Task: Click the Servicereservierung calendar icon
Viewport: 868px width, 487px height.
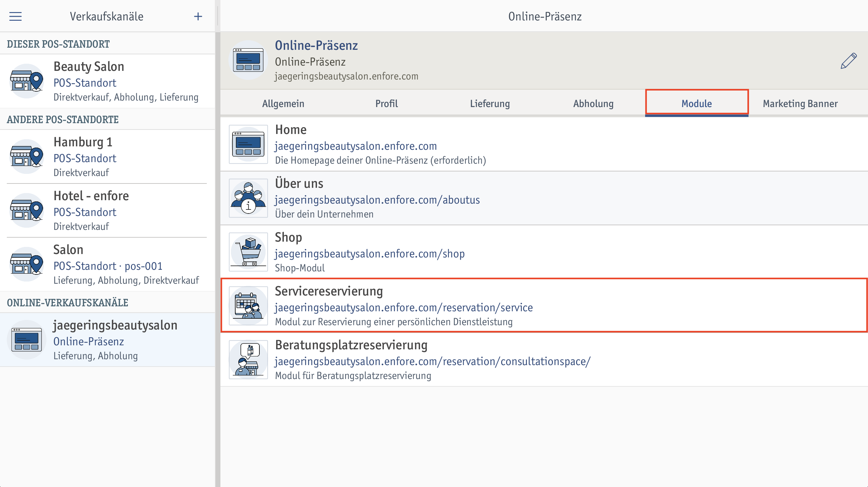Action: point(248,306)
